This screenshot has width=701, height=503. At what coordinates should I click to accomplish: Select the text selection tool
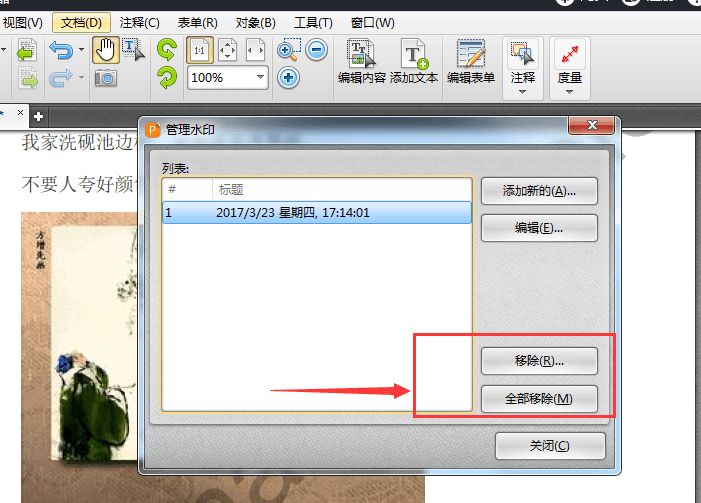click(133, 50)
